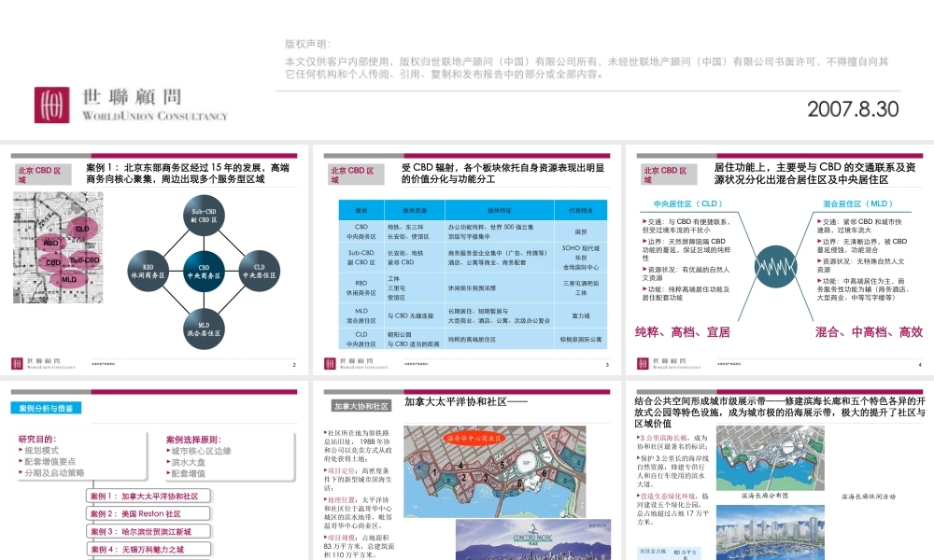
Task: Click the 国贸 cell in the table
Action: pyautogui.click(x=581, y=232)
